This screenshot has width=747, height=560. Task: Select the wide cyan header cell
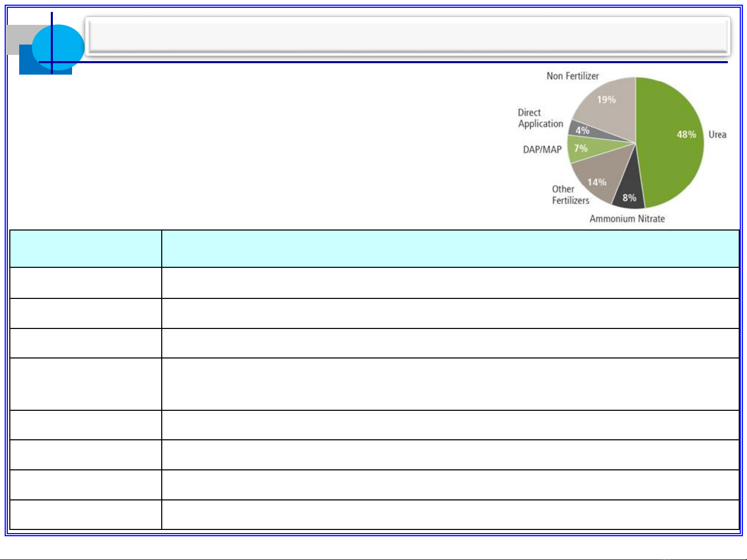450,249
